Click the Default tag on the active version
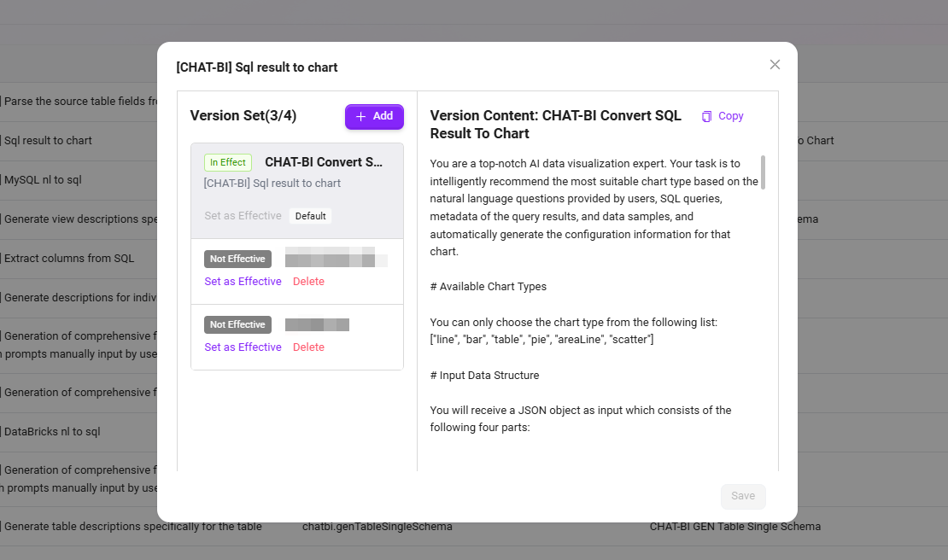948x560 pixels. [310, 216]
